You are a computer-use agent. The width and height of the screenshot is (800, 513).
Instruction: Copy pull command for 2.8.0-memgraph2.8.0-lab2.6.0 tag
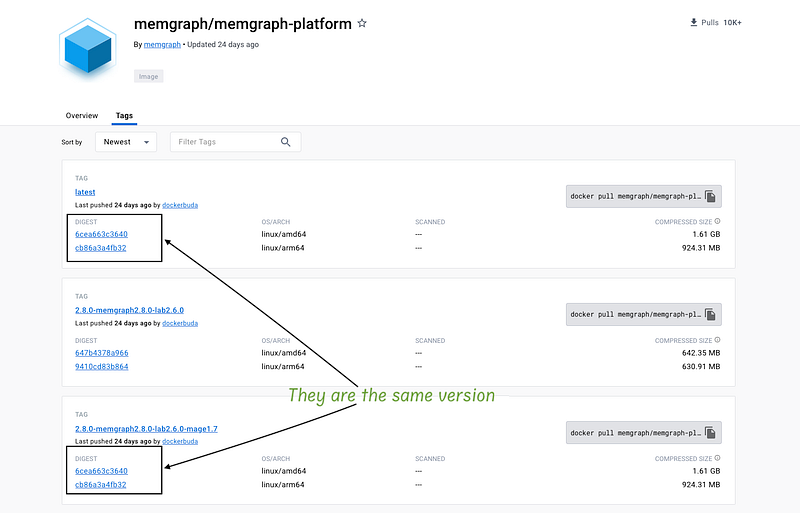(710, 314)
